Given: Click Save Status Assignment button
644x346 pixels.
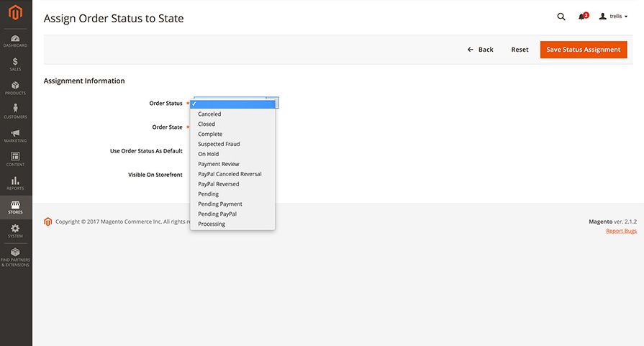Looking at the screenshot, I should tap(584, 50).
